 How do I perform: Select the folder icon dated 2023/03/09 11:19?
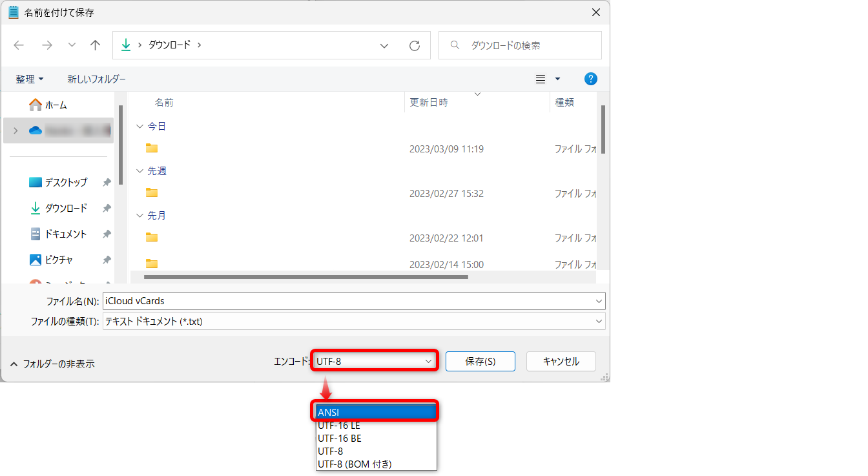click(x=152, y=148)
